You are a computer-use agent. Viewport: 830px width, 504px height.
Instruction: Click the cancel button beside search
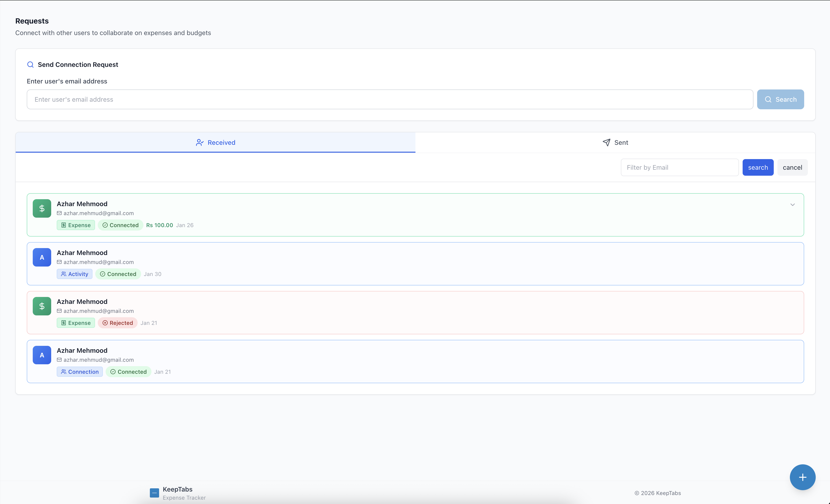click(792, 167)
